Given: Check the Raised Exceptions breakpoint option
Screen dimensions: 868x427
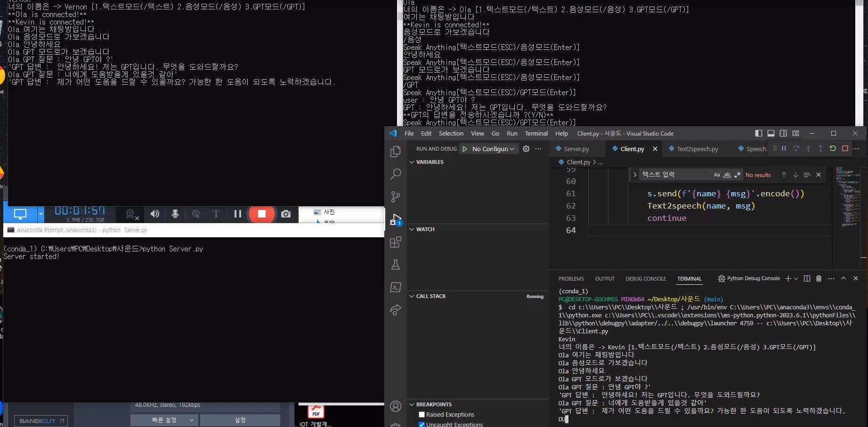Looking at the screenshot, I should [422, 414].
